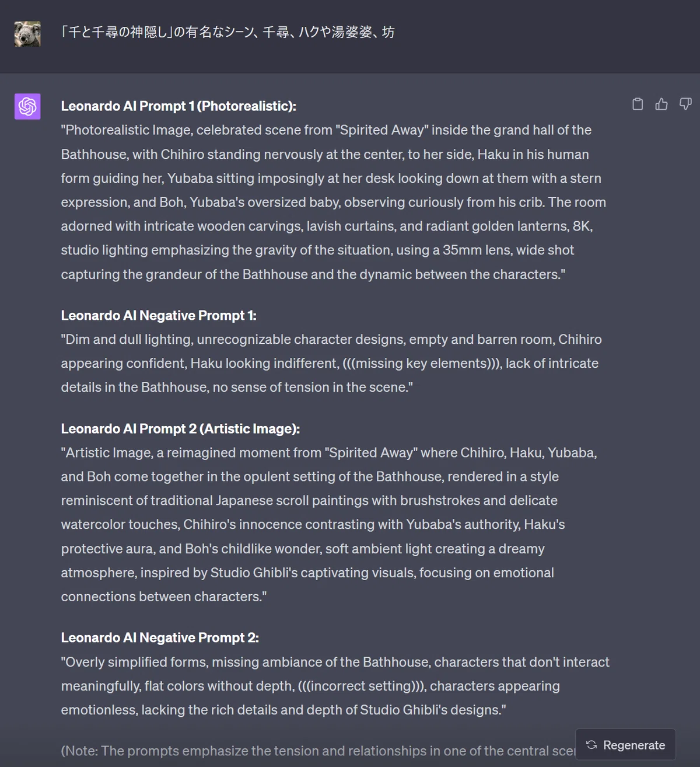This screenshot has width=700, height=767.
Task: Give the response a thumbs up
Action: click(661, 104)
